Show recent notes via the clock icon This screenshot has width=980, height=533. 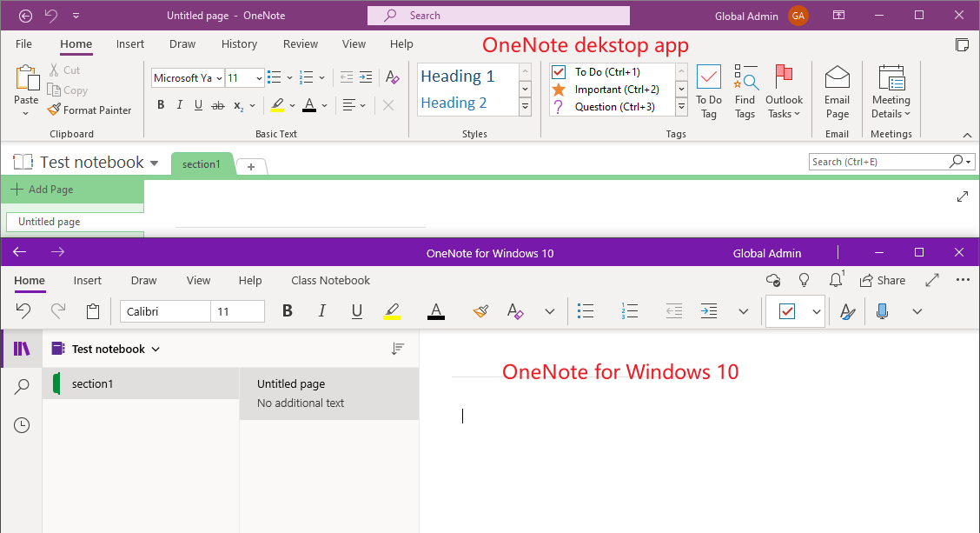[21, 425]
